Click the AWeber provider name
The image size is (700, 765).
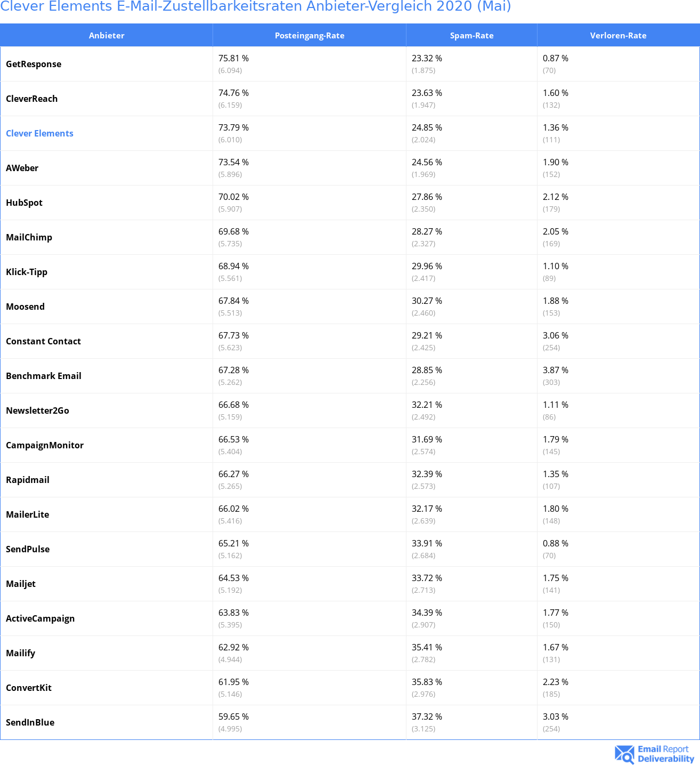pyautogui.click(x=22, y=168)
